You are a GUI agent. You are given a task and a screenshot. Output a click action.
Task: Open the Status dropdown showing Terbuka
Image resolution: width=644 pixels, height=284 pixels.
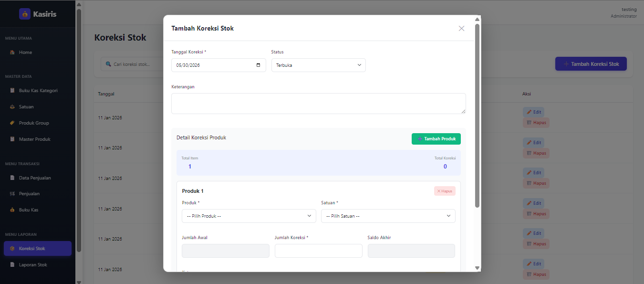click(x=319, y=65)
